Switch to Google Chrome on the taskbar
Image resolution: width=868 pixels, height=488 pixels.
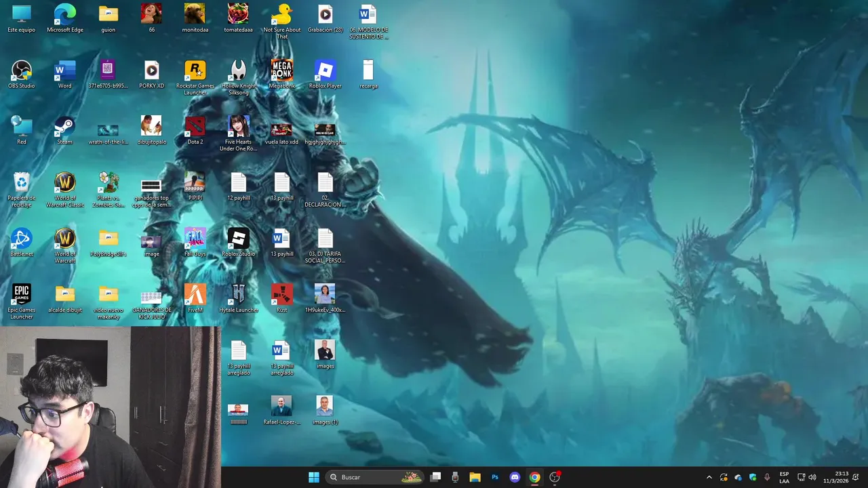tap(534, 477)
